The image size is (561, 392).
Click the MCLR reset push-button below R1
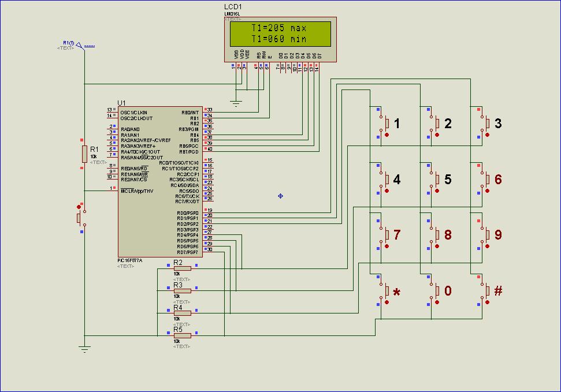pos(81,218)
